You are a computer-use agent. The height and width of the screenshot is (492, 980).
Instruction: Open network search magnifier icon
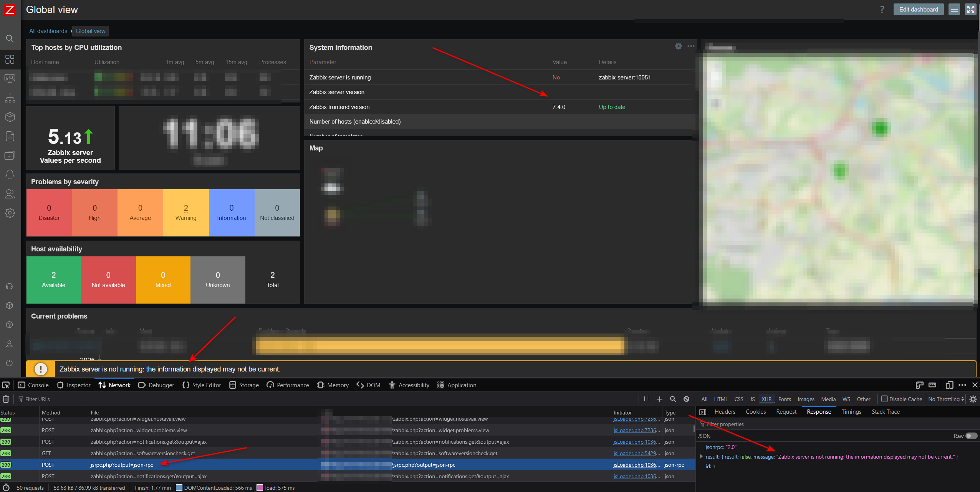[673, 399]
